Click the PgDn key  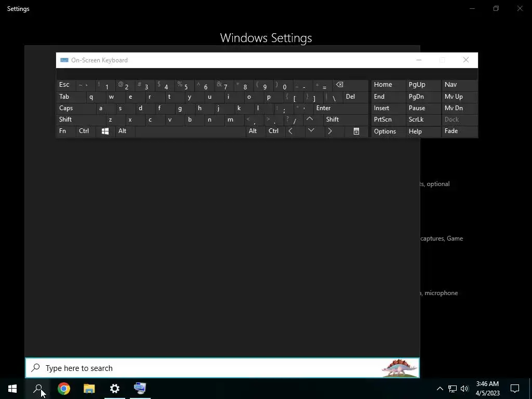click(423, 97)
